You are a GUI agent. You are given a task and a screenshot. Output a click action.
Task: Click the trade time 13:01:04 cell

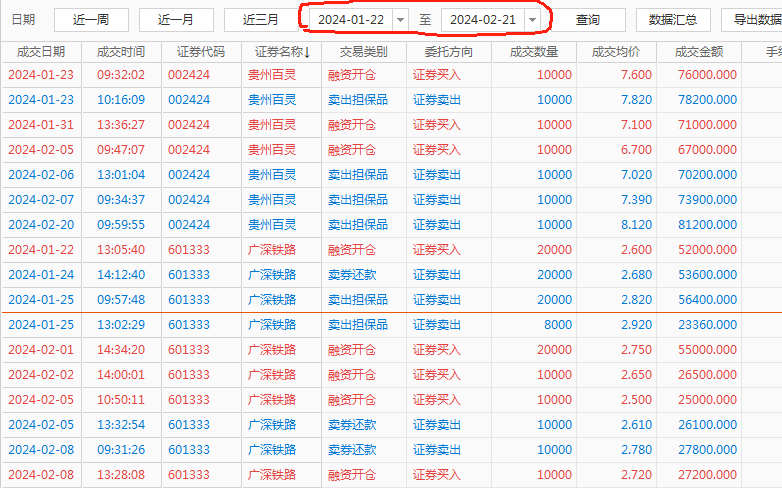click(121, 175)
